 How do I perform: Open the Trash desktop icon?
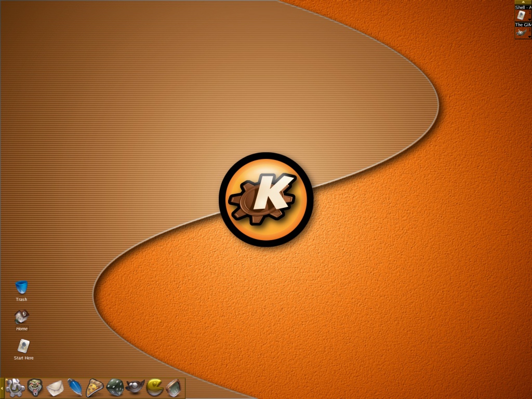click(21, 287)
